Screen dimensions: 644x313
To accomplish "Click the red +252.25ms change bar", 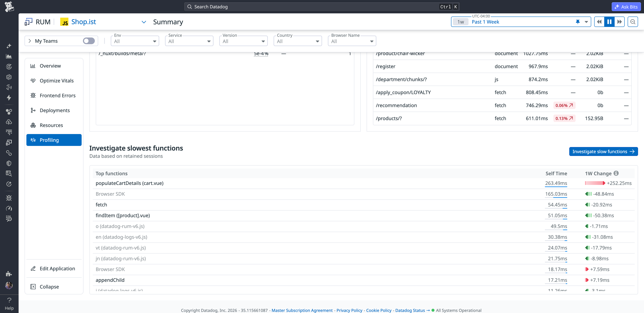I will point(595,183).
